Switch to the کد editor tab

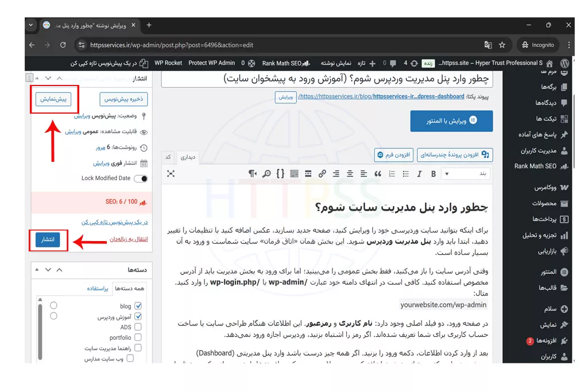(x=168, y=157)
